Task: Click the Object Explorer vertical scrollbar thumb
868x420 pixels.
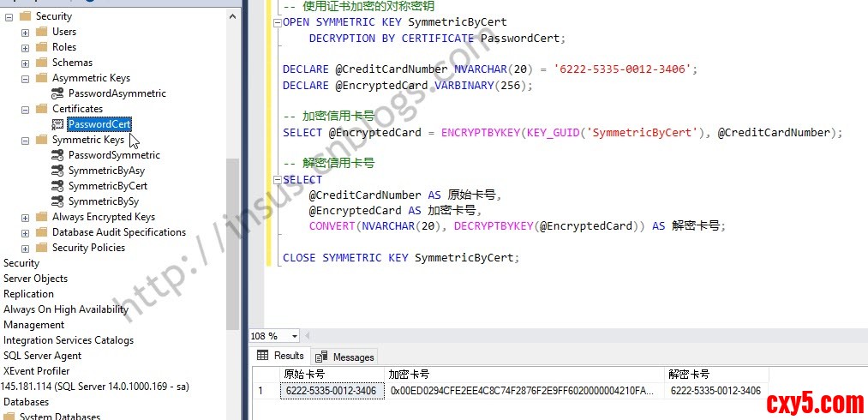Action: click(233, 243)
